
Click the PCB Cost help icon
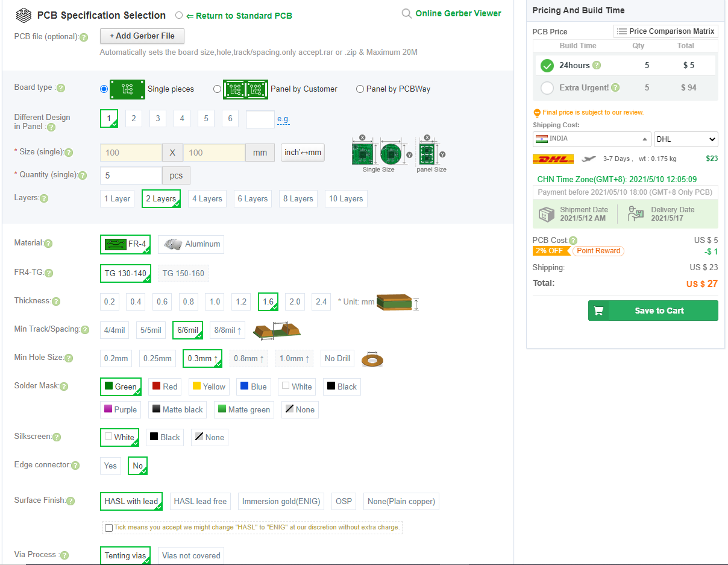573,241
